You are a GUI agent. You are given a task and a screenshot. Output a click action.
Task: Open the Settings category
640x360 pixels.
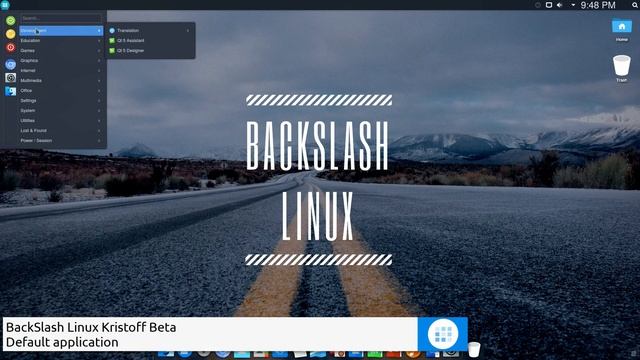pyautogui.click(x=61, y=101)
